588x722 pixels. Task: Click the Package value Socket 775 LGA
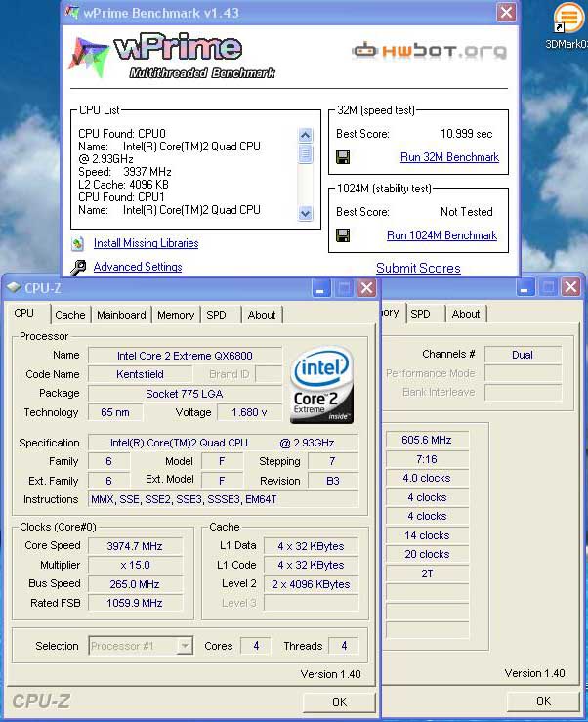(x=185, y=394)
